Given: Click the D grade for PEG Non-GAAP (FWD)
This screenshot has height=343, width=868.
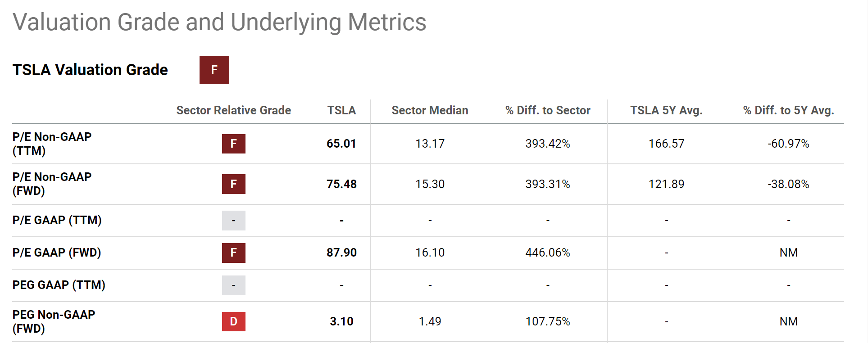Looking at the screenshot, I should pos(233,321).
